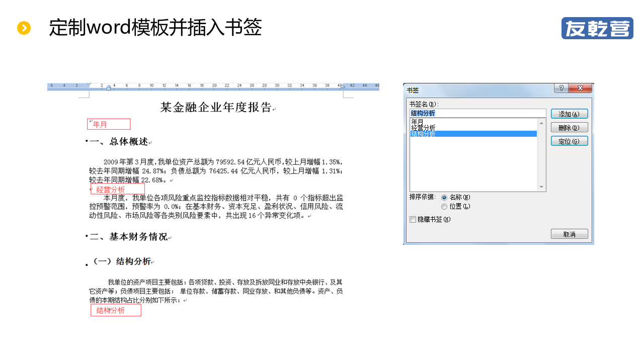Click red 结构分析 placeholder below the last paragraph
Image resolution: width=644 pixels, height=362 pixels.
click(111, 311)
